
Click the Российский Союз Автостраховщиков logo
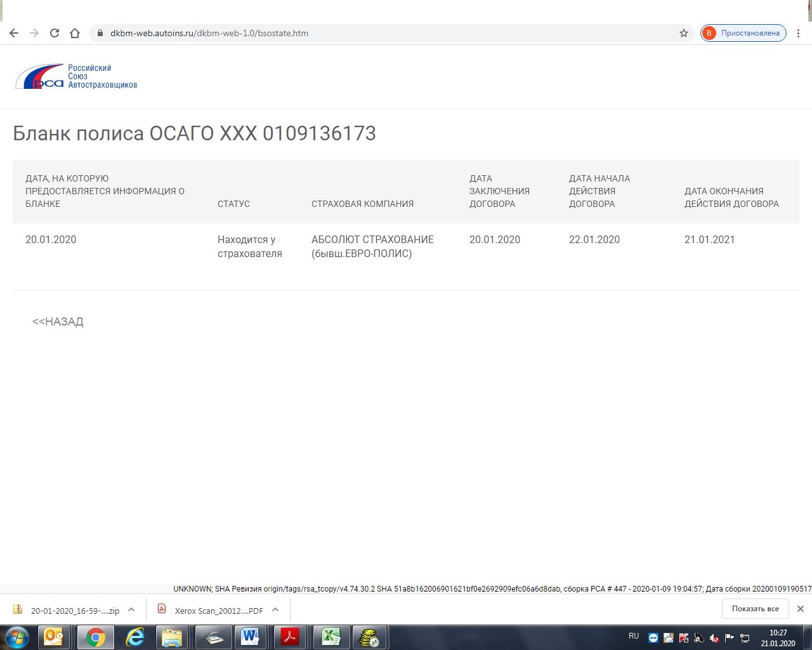(x=76, y=77)
